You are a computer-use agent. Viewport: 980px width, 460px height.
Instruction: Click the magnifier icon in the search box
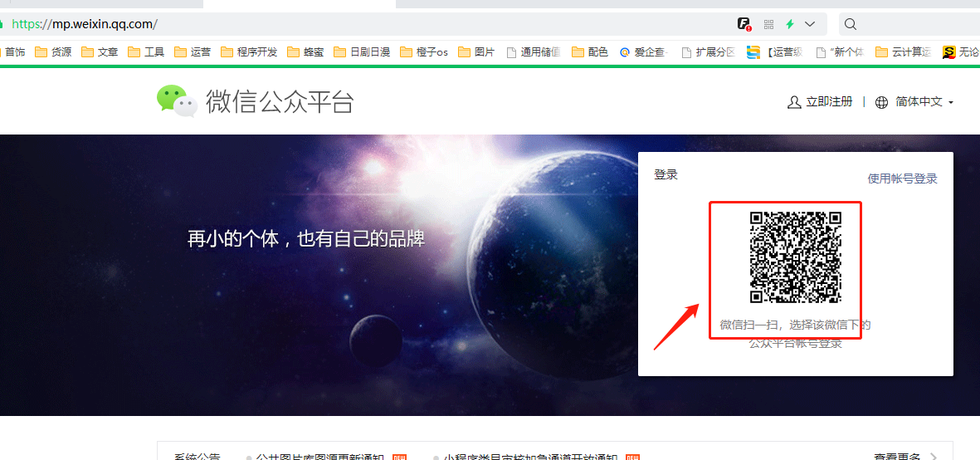[850, 24]
